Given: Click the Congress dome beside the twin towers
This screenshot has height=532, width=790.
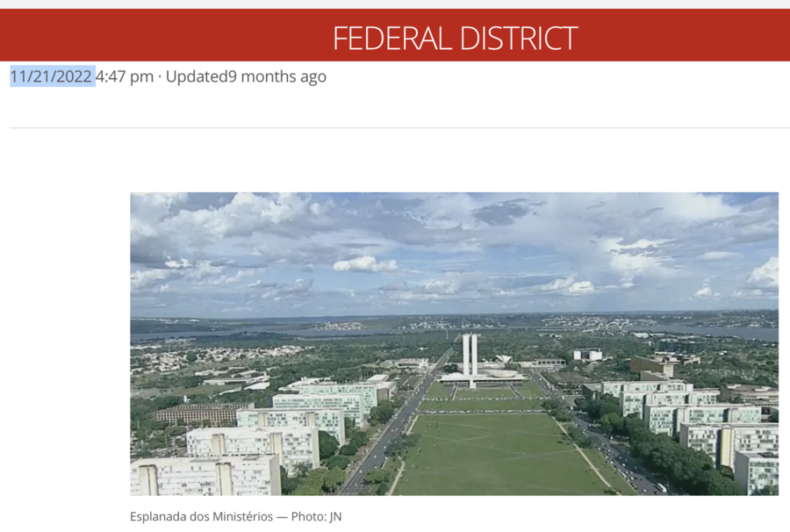Looking at the screenshot, I should tap(502, 374).
